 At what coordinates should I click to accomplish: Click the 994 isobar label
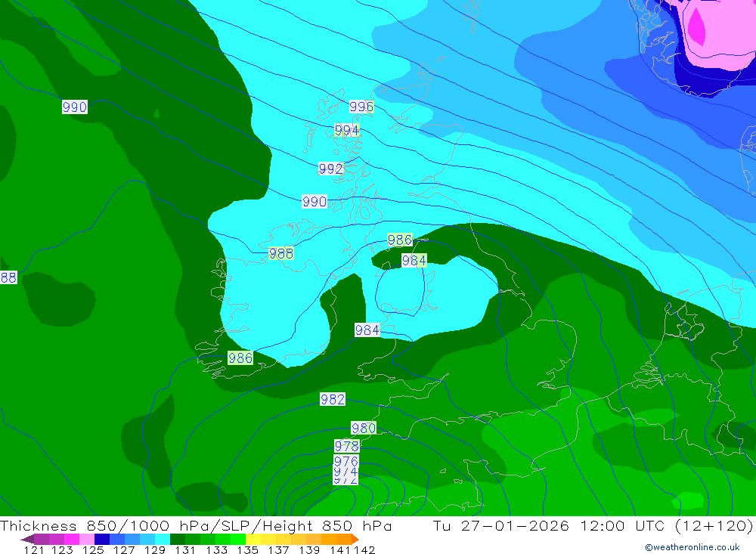[x=347, y=130]
